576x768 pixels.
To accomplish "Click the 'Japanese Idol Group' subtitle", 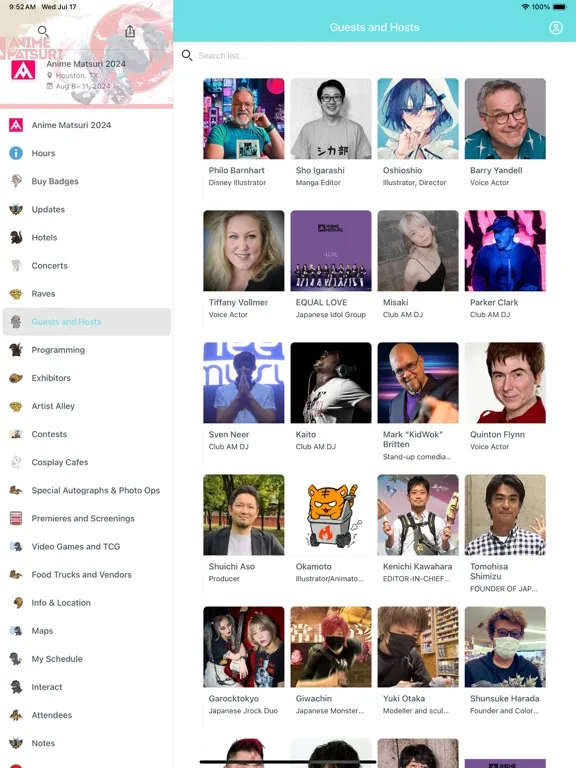I will click(x=331, y=315).
